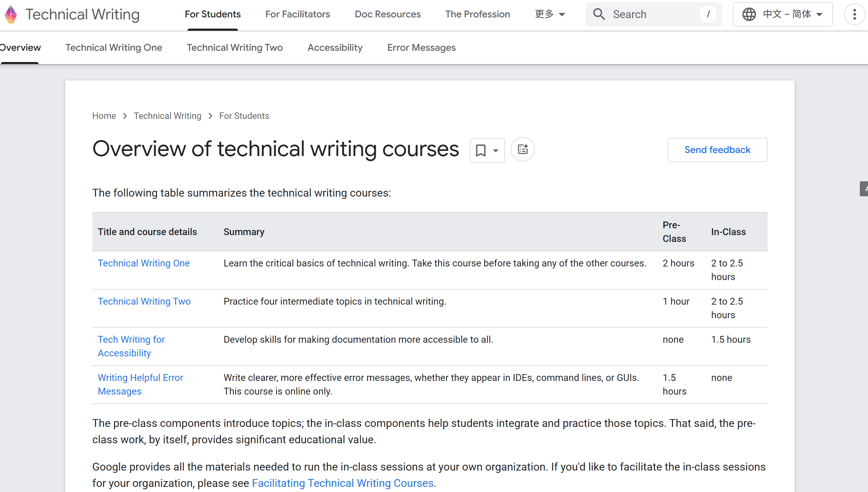Expand the 更多 dropdown menu
Screen dimensions: 868x492
coord(550,14)
